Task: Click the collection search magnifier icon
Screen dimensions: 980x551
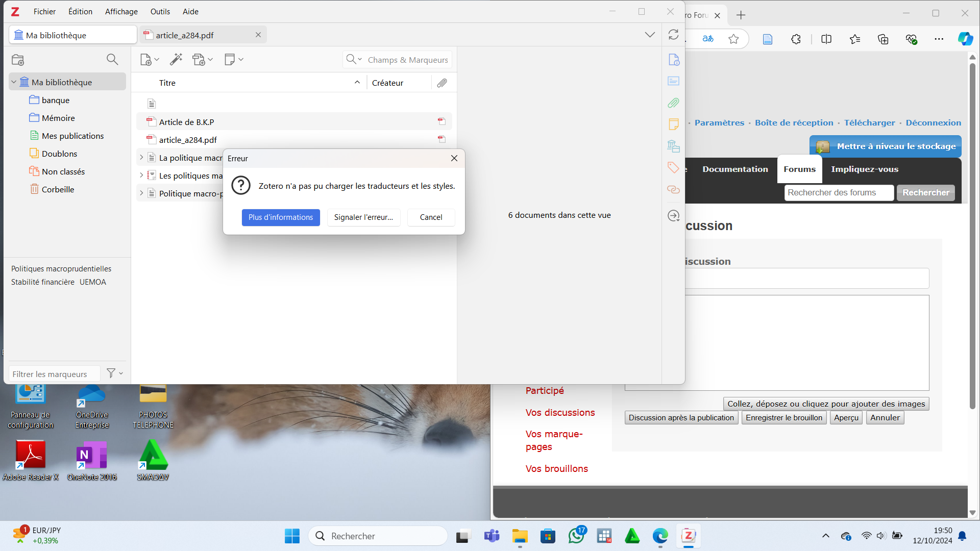Action: (x=112, y=59)
